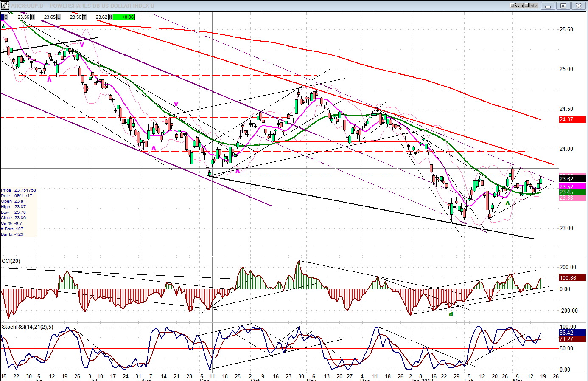Select the CCI(20) indicator label
This screenshot has width=588, height=381.
[x=11, y=261]
